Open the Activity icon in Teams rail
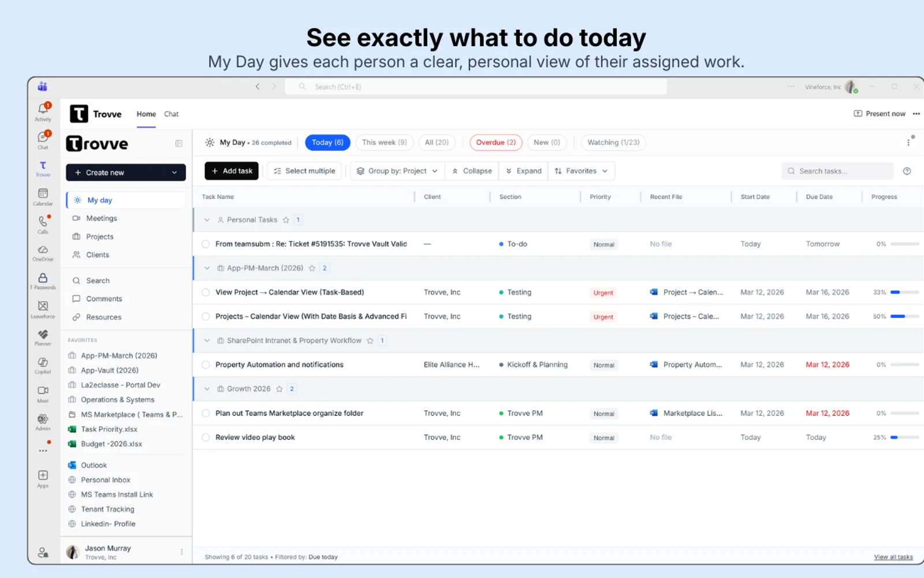924x578 pixels. [x=43, y=112]
